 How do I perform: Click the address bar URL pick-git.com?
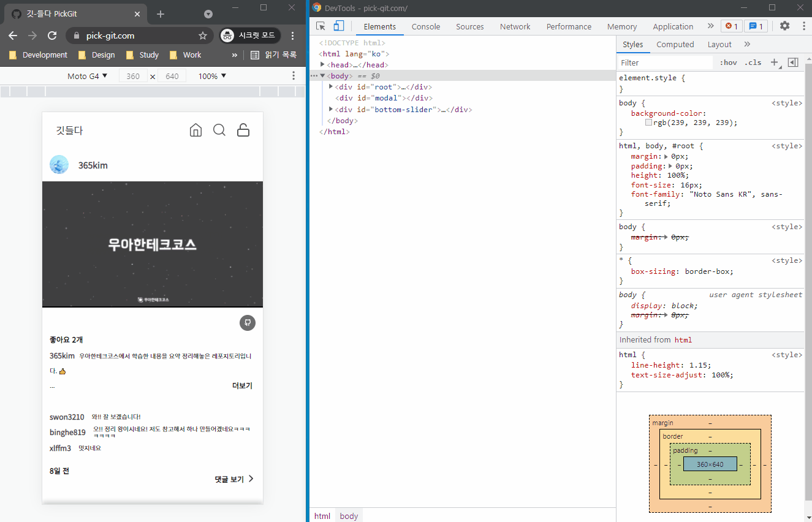tap(110, 36)
